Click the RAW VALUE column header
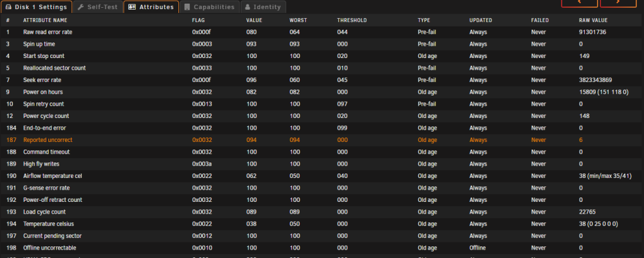Screen dimensions: 644x258 [593, 20]
